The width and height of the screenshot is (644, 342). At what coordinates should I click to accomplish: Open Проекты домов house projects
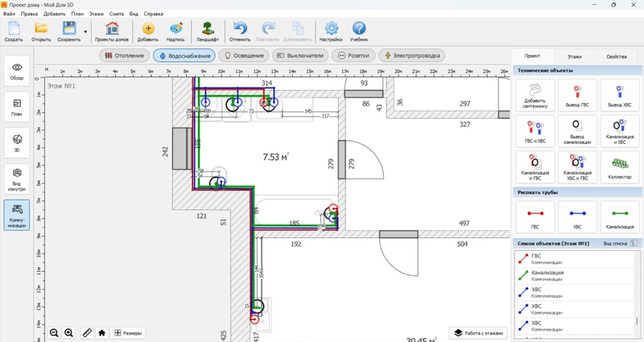(112, 31)
